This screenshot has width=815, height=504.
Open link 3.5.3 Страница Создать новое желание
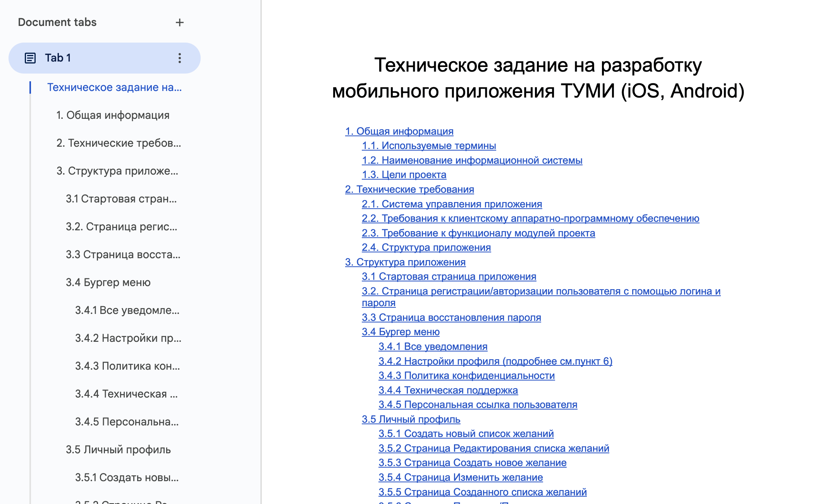pyautogui.click(x=472, y=463)
